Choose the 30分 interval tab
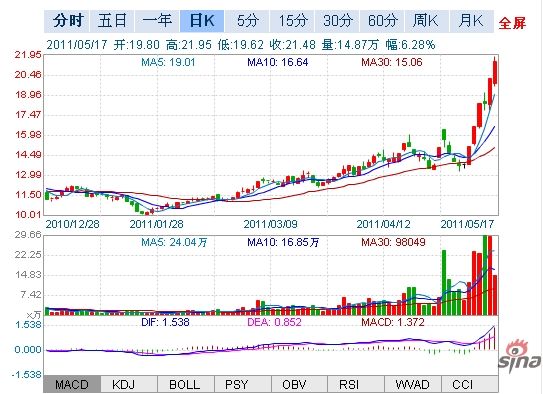Viewport: 543px width, 394px height. (337, 21)
